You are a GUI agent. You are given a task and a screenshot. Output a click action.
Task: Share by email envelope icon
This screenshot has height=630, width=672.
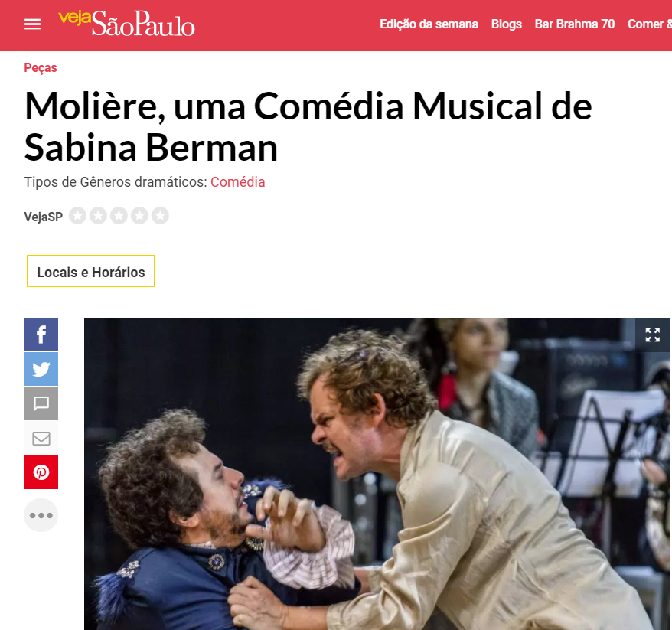41,438
